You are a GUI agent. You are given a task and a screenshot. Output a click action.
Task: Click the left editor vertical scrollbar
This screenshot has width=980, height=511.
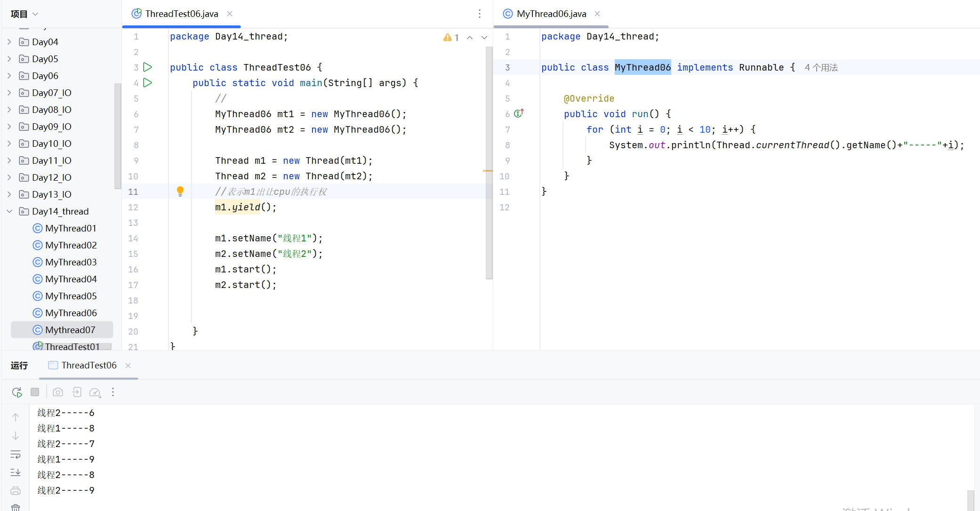[489, 163]
